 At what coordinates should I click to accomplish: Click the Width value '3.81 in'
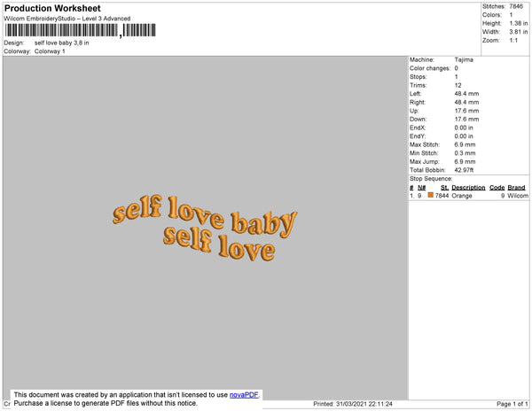click(x=519, y=32)
